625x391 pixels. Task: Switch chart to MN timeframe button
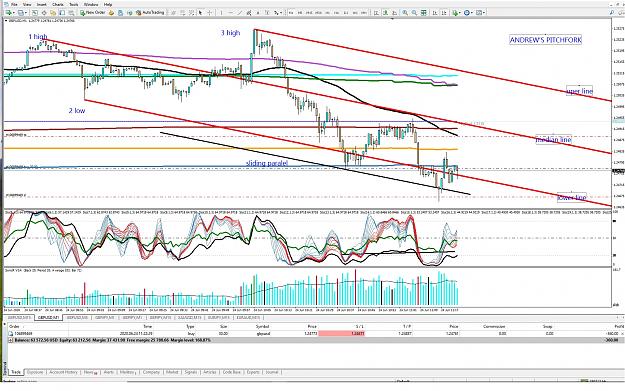pos(364,13)
